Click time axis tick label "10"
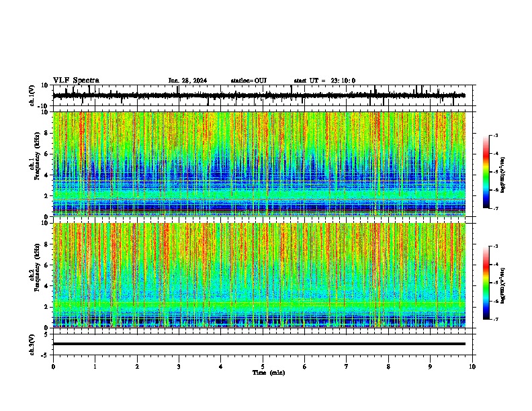This screenshot has height=411, width=532. coord(472,367)
